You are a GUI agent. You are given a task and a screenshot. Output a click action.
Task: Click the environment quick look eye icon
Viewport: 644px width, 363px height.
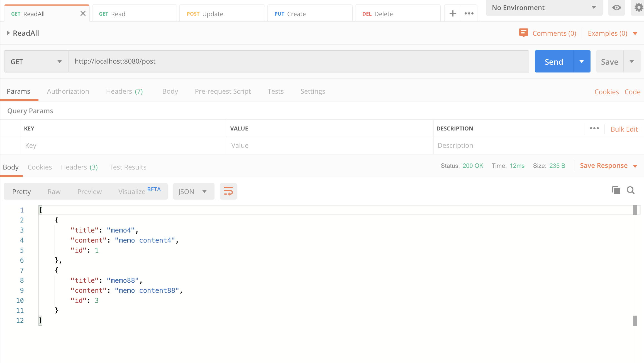(616, 8)
